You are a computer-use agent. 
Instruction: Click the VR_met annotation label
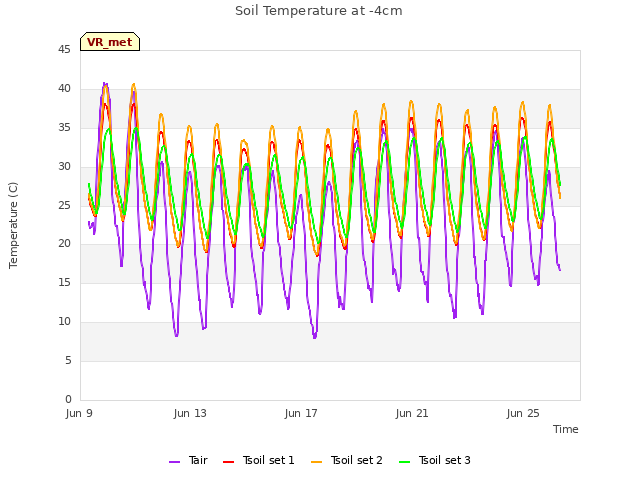[110, 42]
